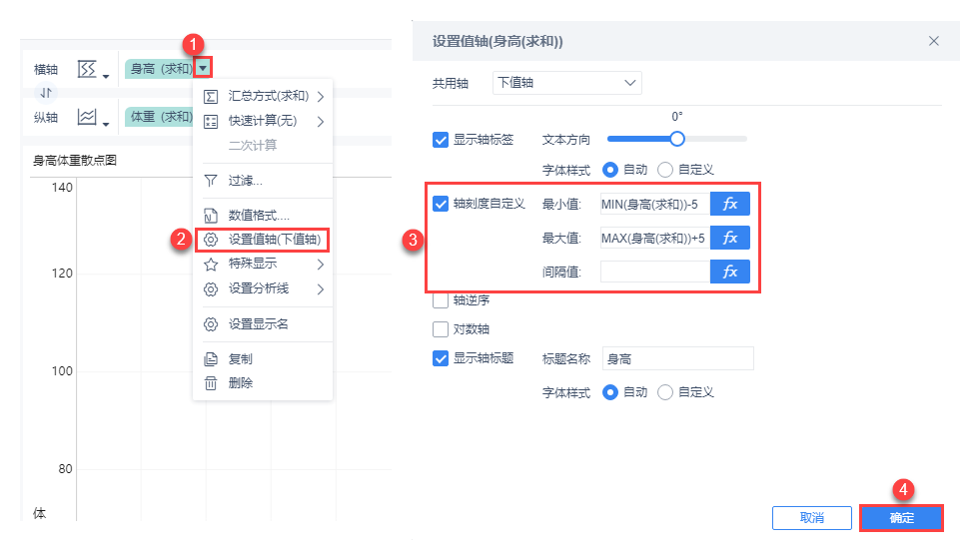Click the fx button beside 最大值

pos(729,238)
